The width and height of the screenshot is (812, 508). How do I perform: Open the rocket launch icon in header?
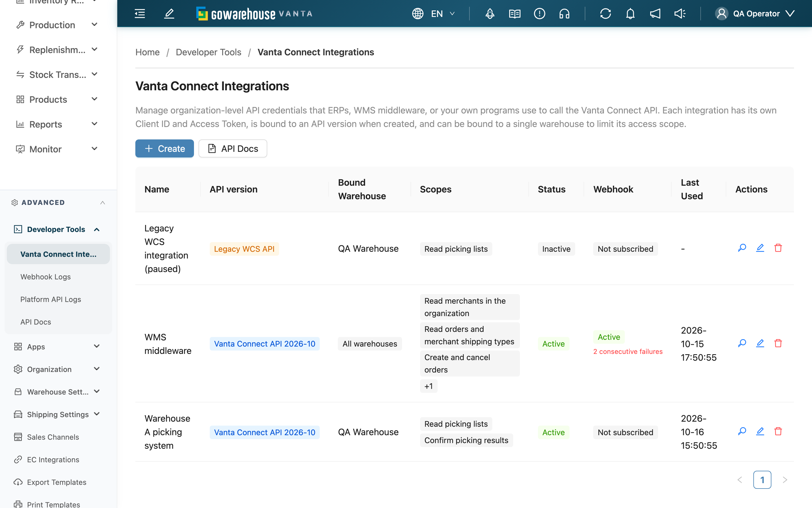pyautogui.click(x=490, y=14)
